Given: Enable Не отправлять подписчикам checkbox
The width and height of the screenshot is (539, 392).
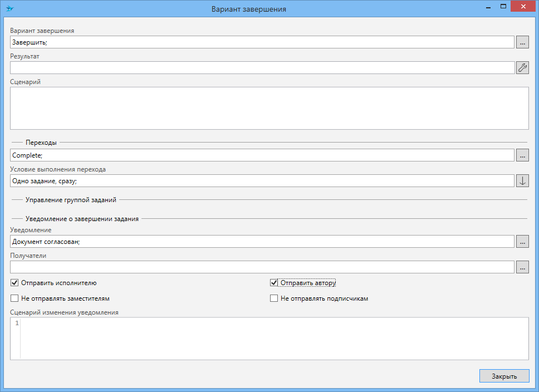Looking at the screenshot, I should pos(274,298).
